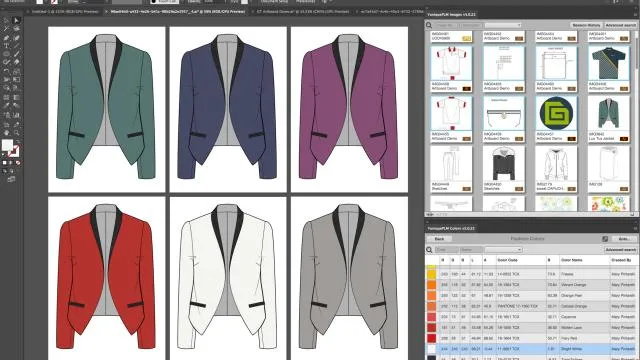Viewport: 640px width, 360px height.
Task: Click Advanced search in Colors panel
Action: click(620, 249)
